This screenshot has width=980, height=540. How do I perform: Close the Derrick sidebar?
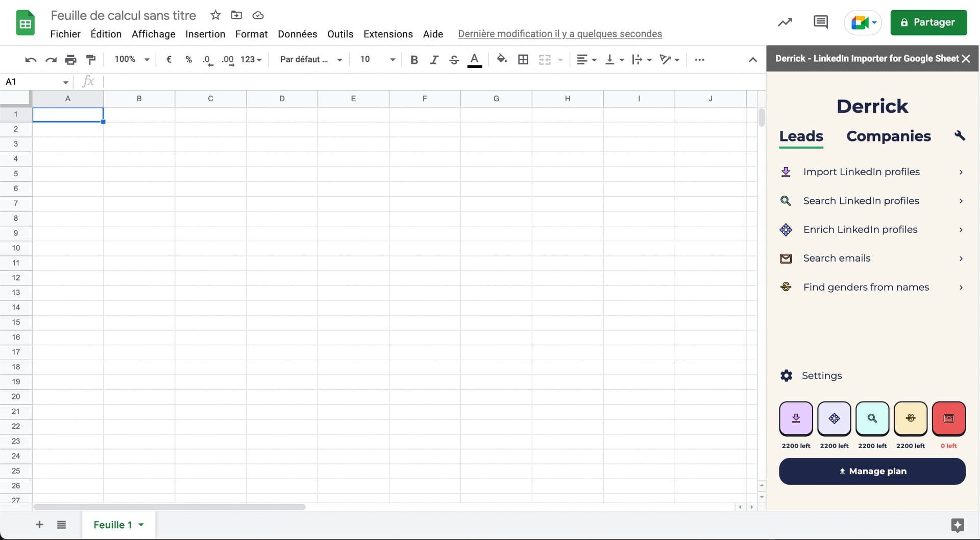(x=966, y=59)
